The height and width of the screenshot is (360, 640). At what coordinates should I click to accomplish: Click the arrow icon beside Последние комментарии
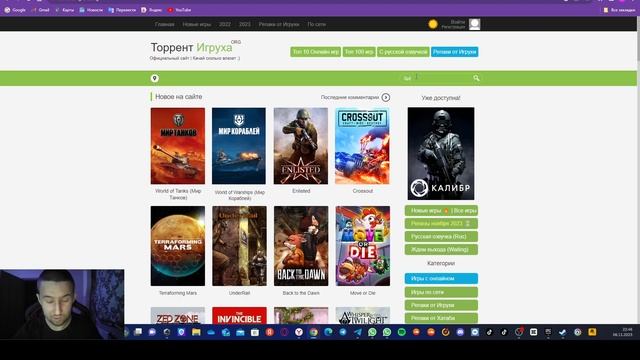click(386, 98)
